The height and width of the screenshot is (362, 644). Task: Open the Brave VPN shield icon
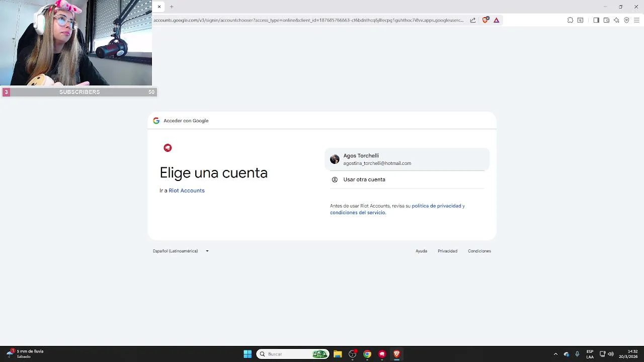click(626, 20)
